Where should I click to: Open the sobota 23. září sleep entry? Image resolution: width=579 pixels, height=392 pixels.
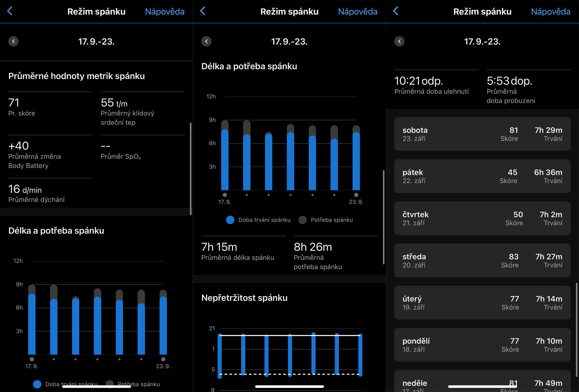(x=482, y=134)
